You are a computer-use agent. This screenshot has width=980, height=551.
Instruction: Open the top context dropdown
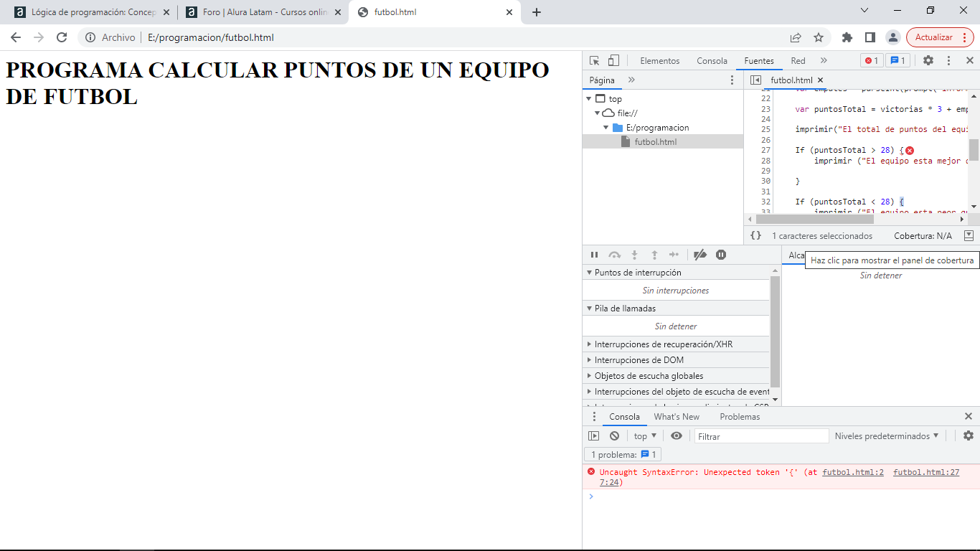(x=645, y=435)
